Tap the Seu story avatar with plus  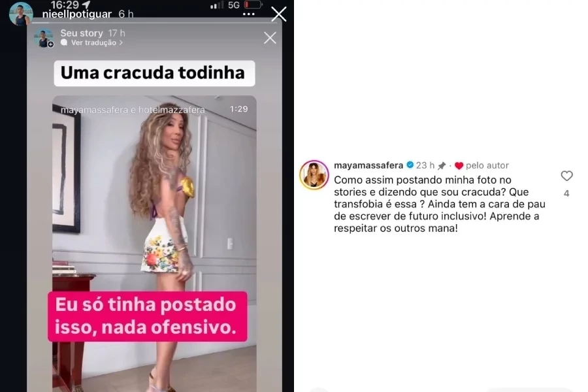click(x=44, y=39)
